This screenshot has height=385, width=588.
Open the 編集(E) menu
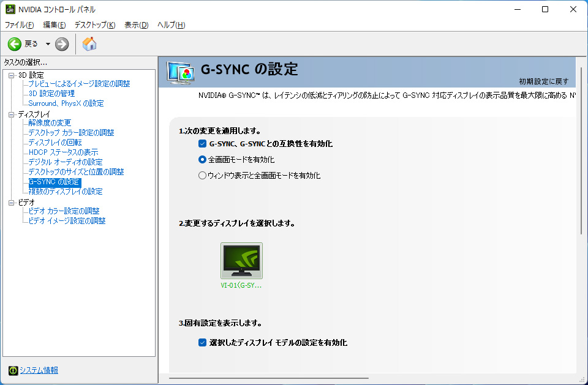pyautogui.click(x=55, y=24)
